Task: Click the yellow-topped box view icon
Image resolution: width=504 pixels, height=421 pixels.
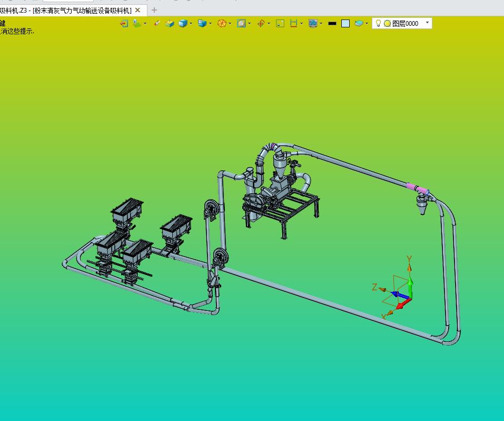Action: click(x=170, y=23)
